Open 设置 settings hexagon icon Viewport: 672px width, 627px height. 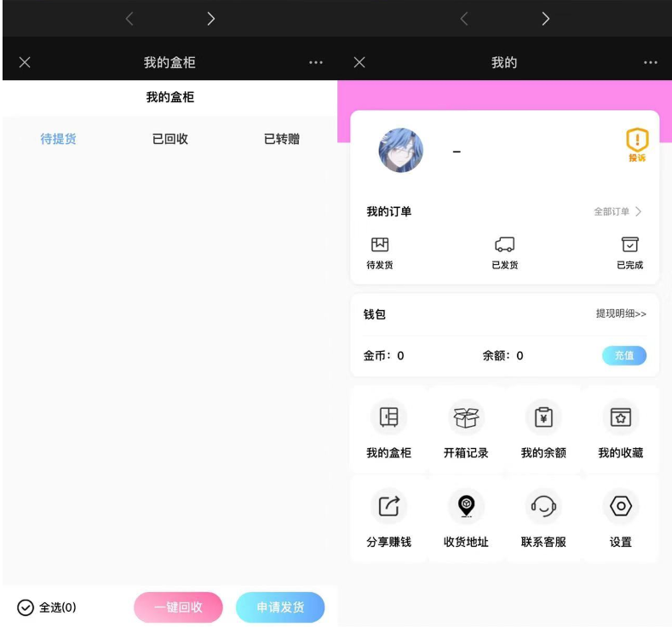621,506
